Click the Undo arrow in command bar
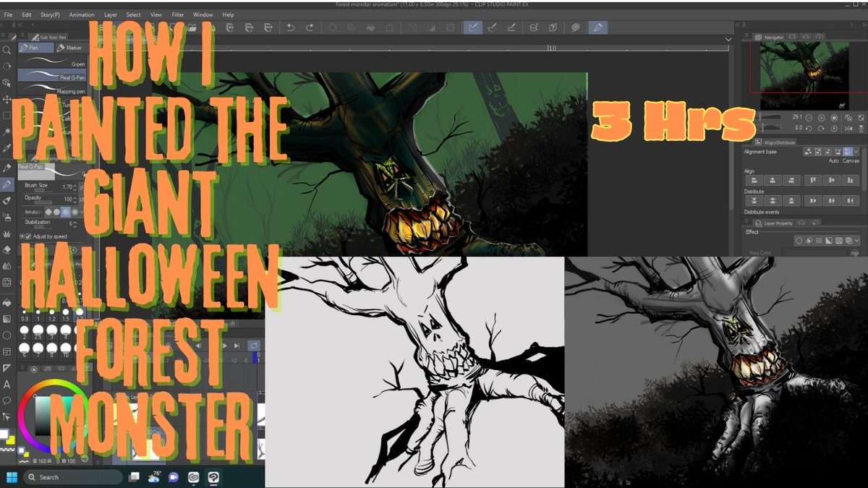This screenshot has height=488, width=868. 291,27
